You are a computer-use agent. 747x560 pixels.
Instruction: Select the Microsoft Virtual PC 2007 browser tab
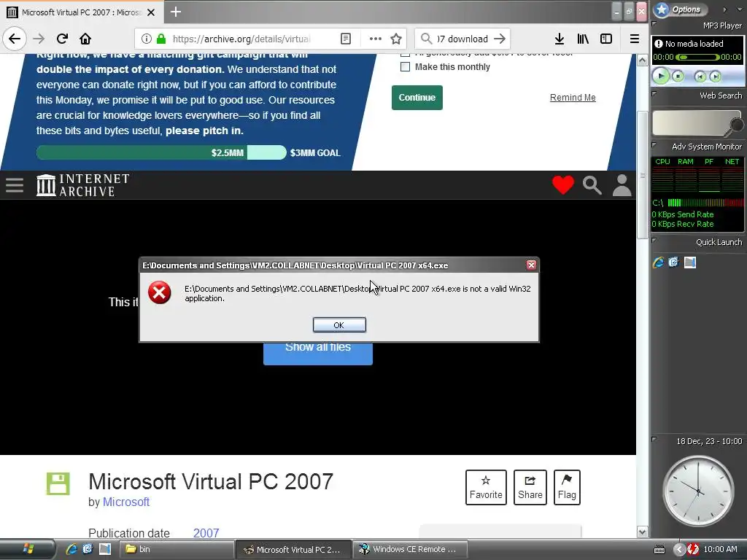82,12
